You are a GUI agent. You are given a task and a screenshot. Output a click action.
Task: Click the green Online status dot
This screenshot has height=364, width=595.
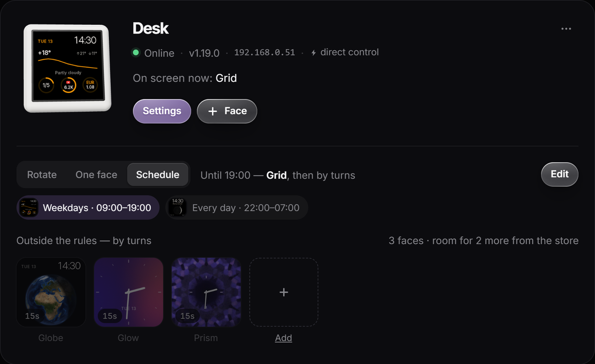click(x=136, y=53)
